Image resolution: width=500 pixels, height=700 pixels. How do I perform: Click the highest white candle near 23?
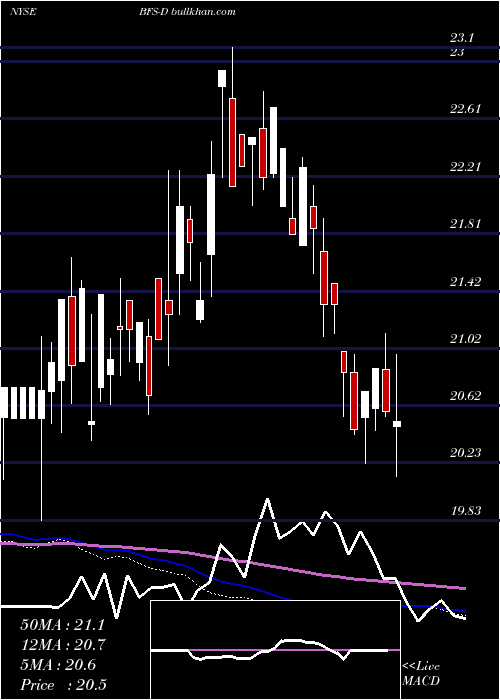point(222,78)
